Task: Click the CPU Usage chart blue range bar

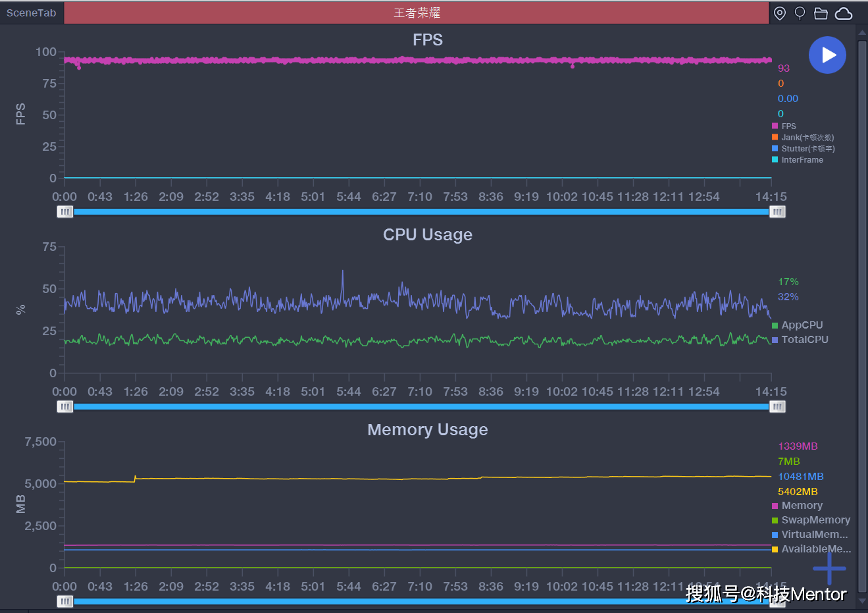Action: [x=421, y=406]
